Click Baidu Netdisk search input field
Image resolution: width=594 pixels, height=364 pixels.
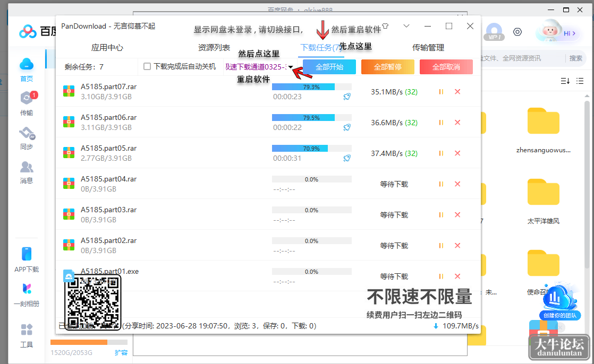[x=523, y=58]
